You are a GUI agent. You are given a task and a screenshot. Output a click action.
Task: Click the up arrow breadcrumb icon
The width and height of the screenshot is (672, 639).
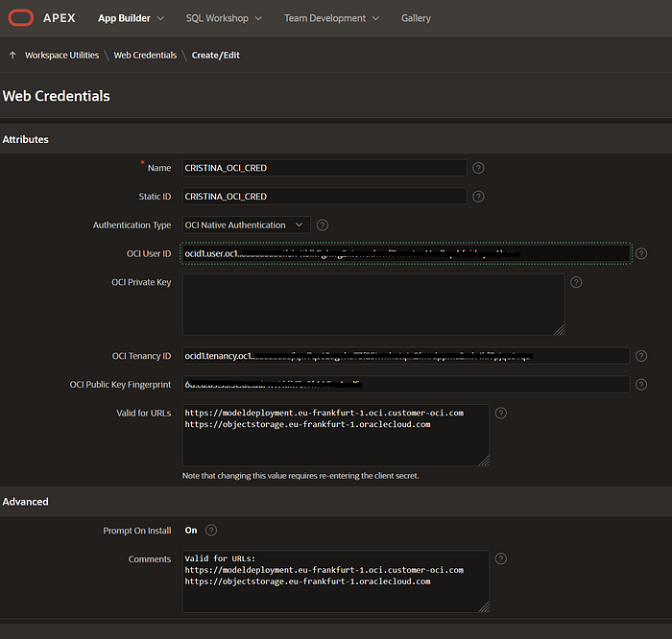pyautogui.click(x=12, y=56)
